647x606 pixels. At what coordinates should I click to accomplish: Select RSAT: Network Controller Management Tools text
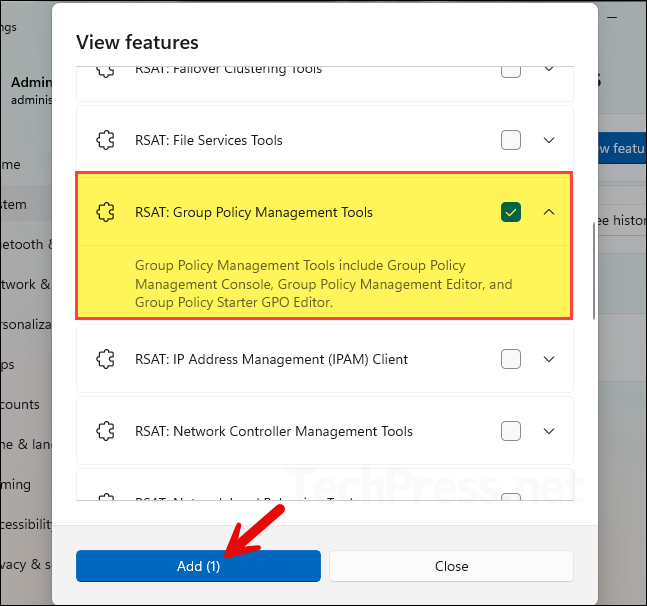tap(274, 431)
